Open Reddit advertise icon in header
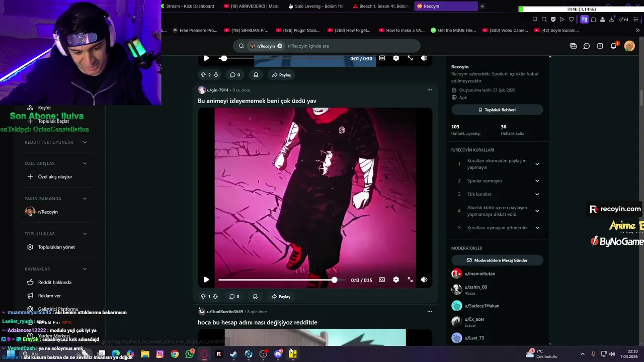Screen dimensions: 644x362 (573, 46)
